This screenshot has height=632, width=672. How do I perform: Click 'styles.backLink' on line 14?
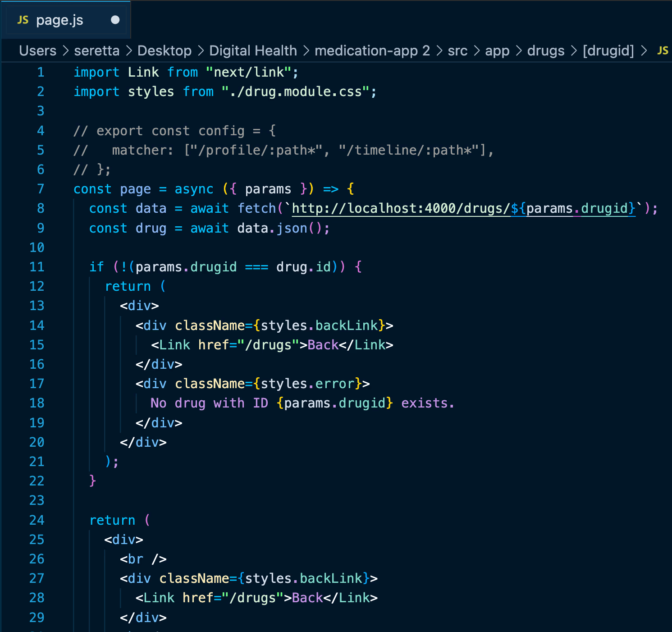tap(319, 325)
